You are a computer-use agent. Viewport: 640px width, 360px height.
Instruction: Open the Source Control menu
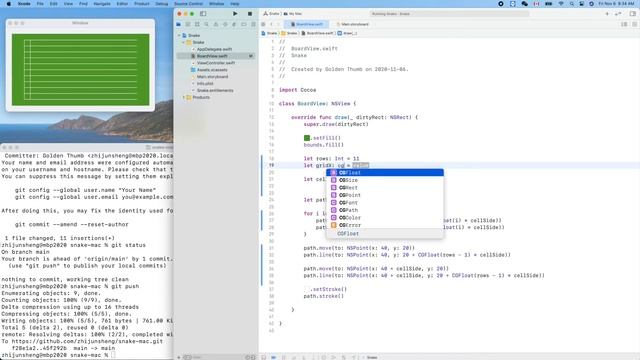(189, 4)
